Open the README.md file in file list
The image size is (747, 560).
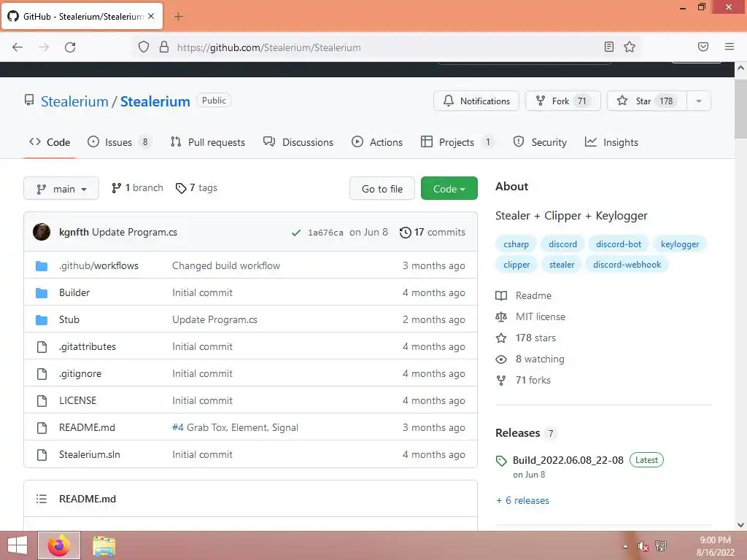(x=88, y=427)
